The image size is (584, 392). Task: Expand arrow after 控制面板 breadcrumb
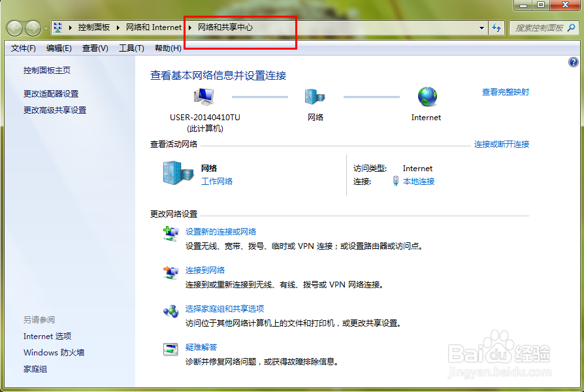[x=118, y=27]
